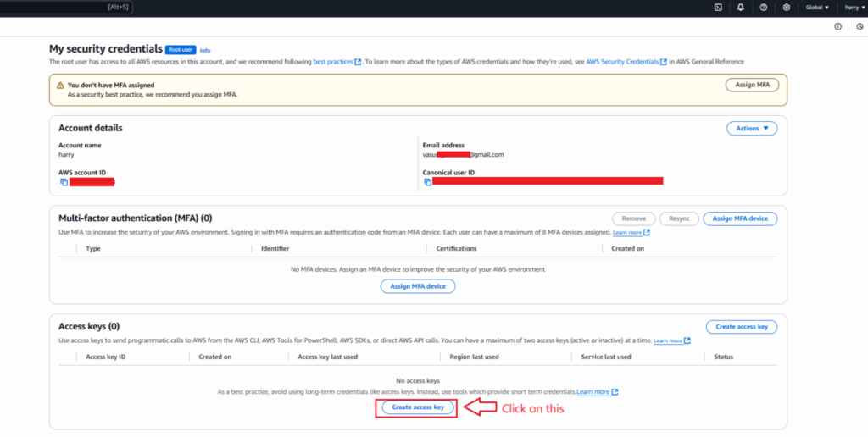Open the Global region dropdown
868x437 pixels.
818,8
